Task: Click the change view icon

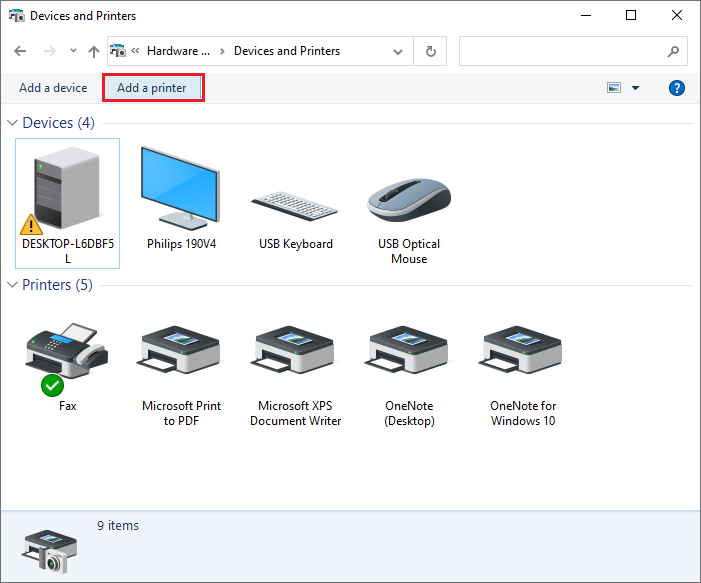Action: pyautogui.click(x=614, y=88)
